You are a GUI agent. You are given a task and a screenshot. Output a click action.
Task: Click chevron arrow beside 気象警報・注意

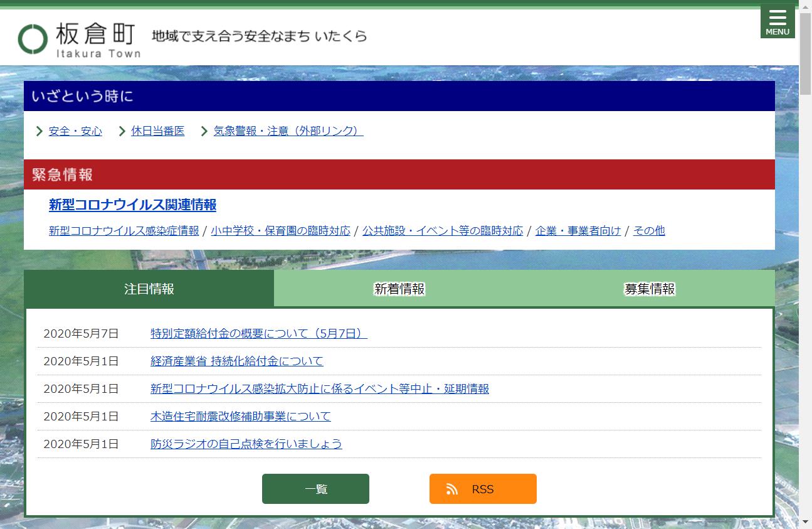pyautogui.click(x=204, y=131)
